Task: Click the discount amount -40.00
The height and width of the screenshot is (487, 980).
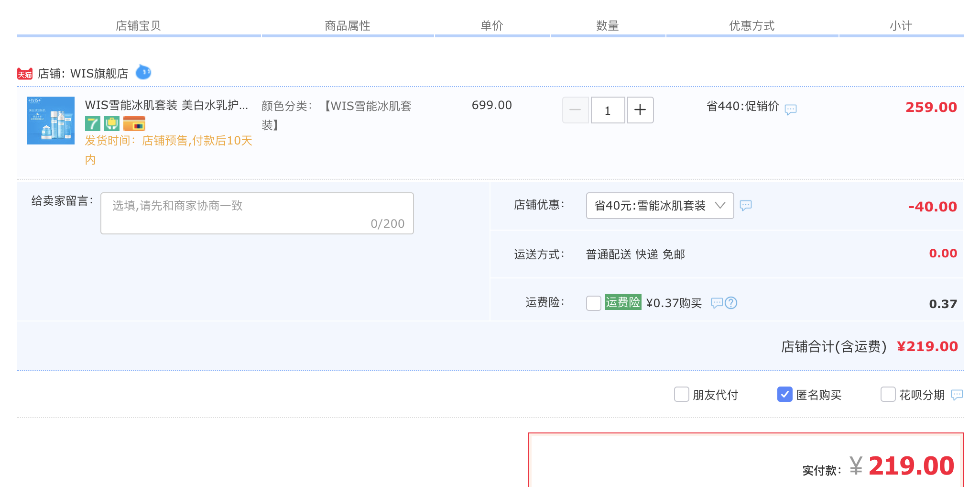Action: pyautogui.click(x=933, y=207)
